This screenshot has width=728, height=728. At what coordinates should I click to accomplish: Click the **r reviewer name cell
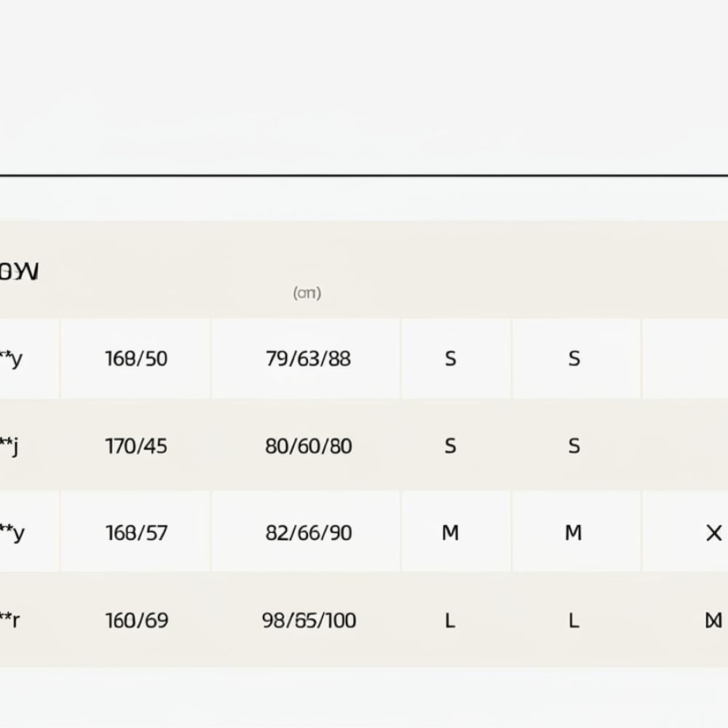coord(9,620)
